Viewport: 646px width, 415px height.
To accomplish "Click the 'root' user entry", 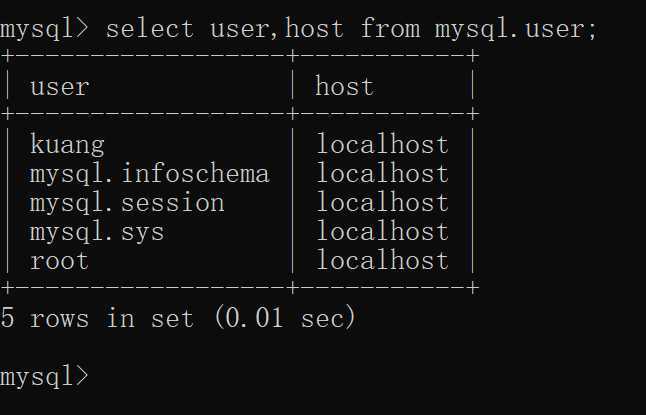I will point(59,261).
